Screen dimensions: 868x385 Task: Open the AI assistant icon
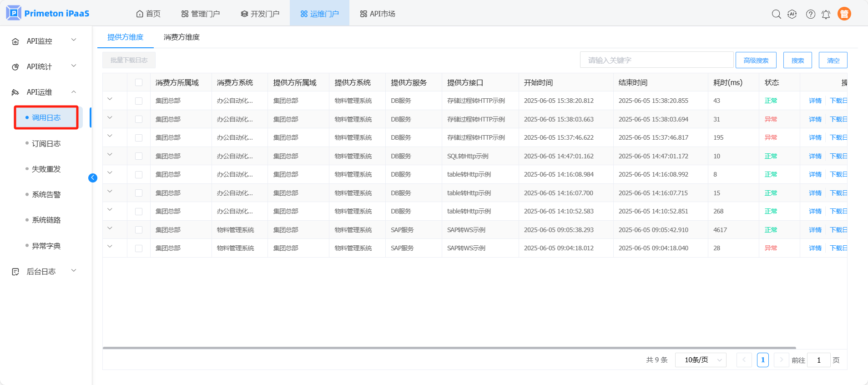792,14
